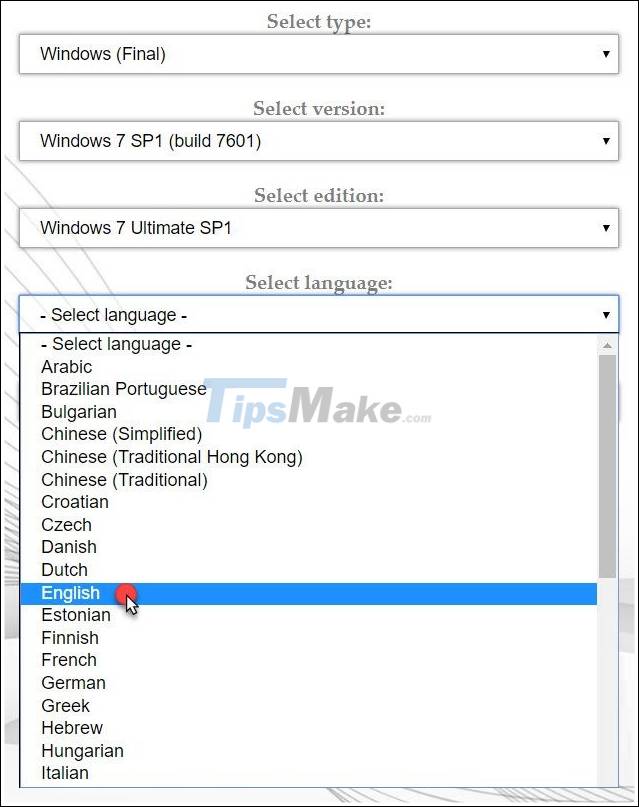Viewport: 639px width, 807px height.
Task: Collapse the Select language dropdown
Action: [x=319, y=314]
